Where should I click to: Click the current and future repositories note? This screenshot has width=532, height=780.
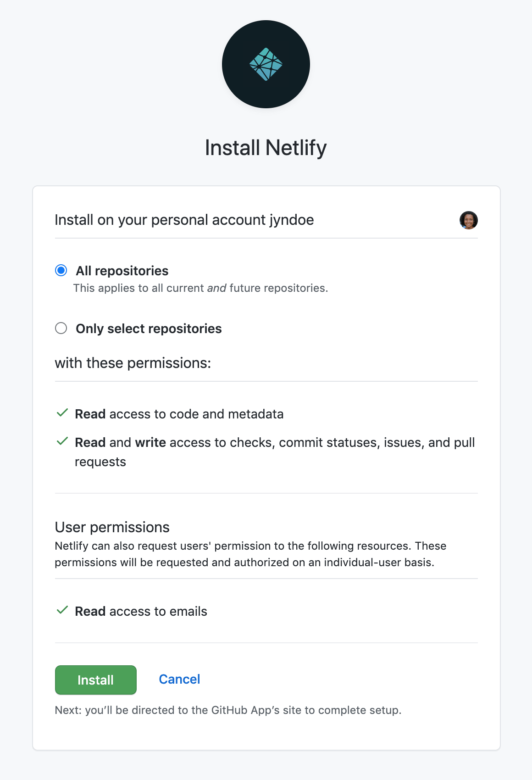[x=200, y=288]
